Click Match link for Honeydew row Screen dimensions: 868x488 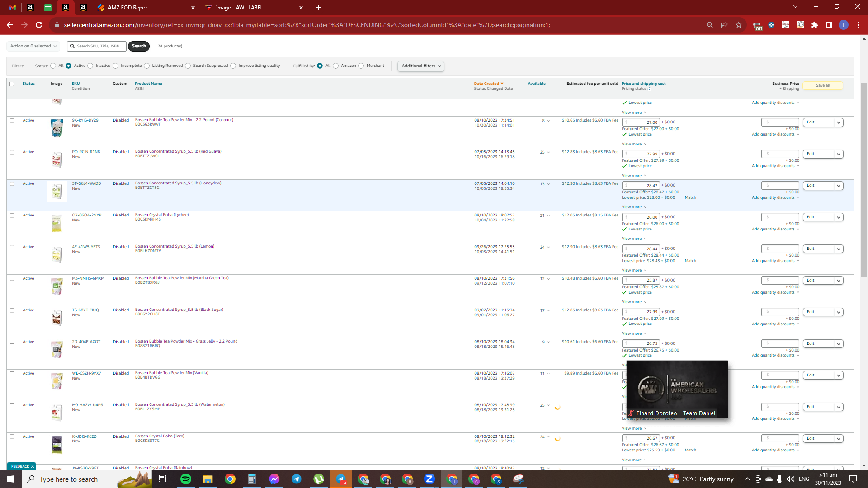tap(690, 197)
